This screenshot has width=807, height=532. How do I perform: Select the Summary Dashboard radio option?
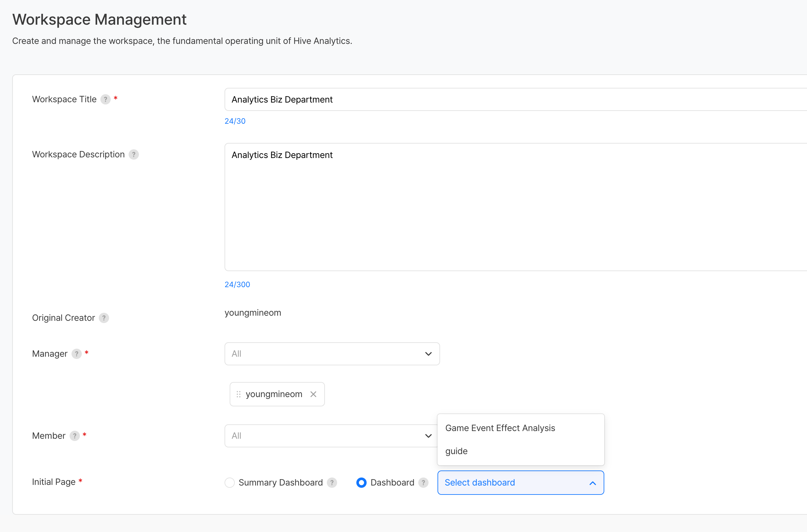[230, 483]
